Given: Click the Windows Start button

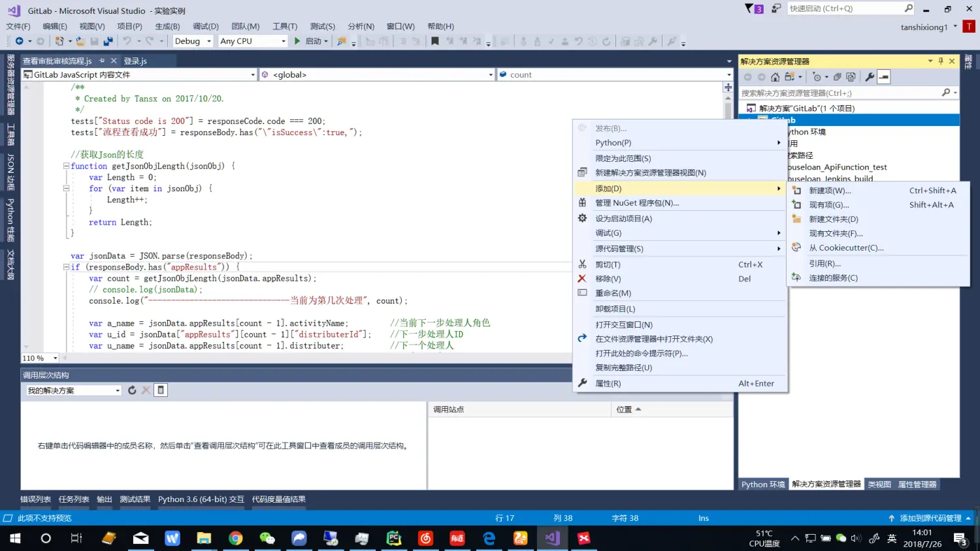Looking at the screenshot, I should 14,538.
